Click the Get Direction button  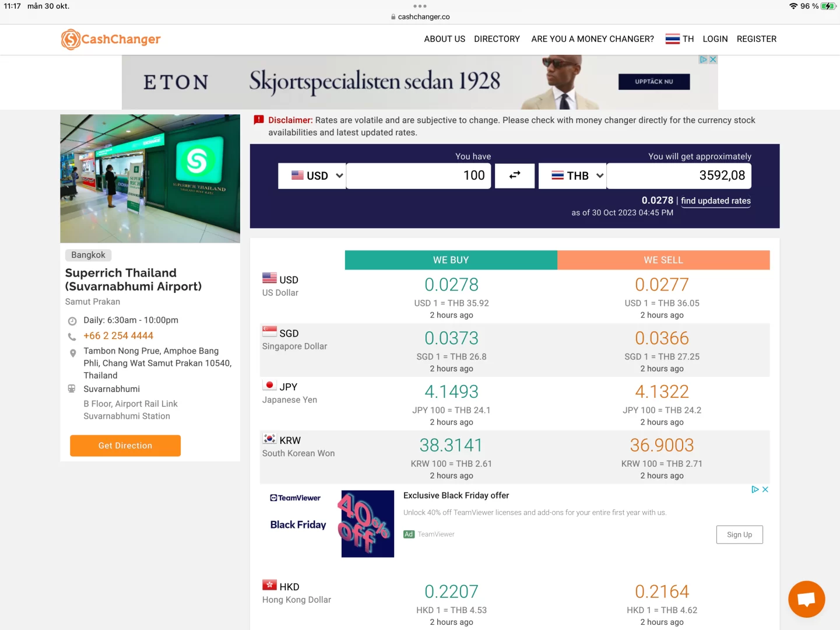(125, 446)
